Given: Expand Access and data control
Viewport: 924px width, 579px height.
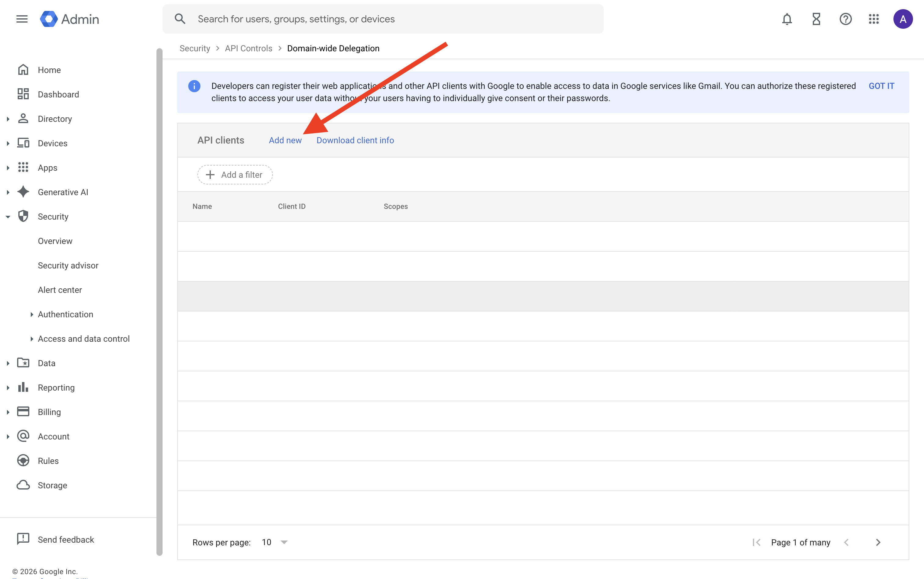Looking at the screenshot, I should (32, 339).
